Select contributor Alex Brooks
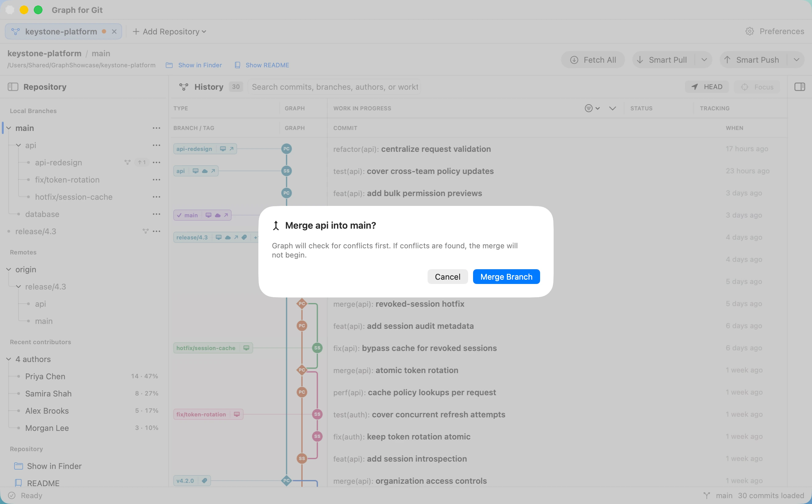This screenshot has height=504, width=812. pyautogui.click(x=47, y=411)
